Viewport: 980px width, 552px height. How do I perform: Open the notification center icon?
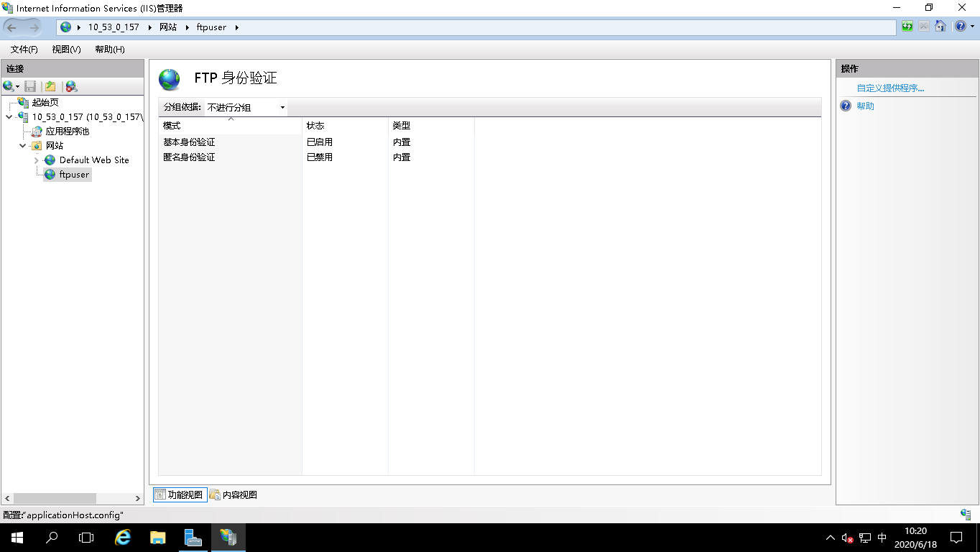pos(956,538)
